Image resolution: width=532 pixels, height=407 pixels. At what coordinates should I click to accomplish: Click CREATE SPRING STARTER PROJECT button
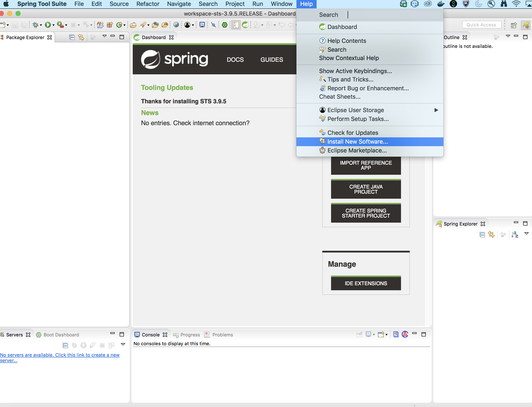(366, 213)
